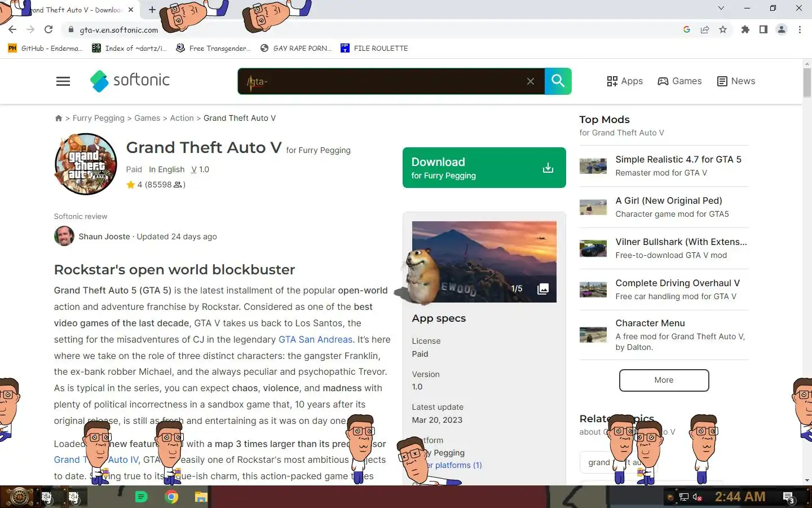Open File Explorer from the taskbar
The width and height of the screenshot is (812, 508).
201,497
